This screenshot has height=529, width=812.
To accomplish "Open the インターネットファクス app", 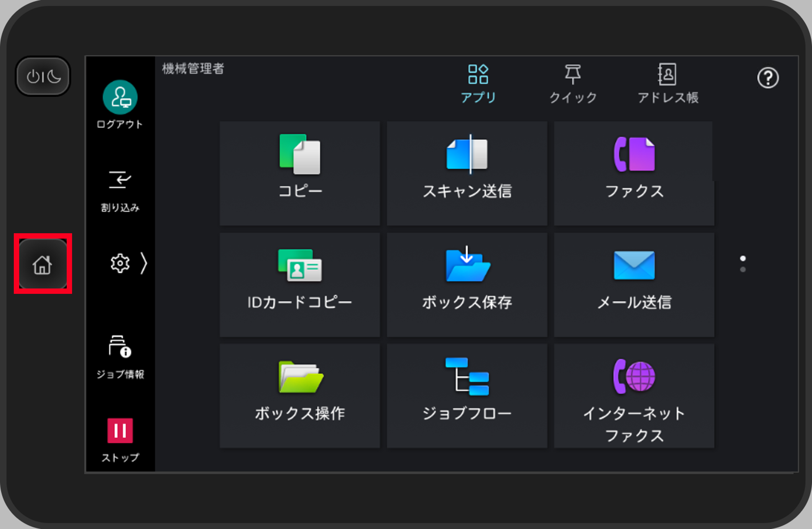I will (634, 396).
